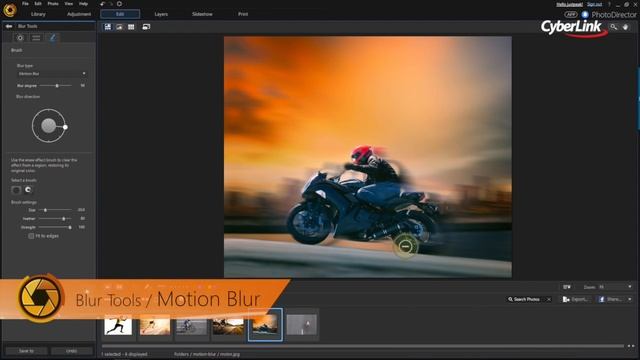The image size is (640, 360).
Task: Select the running silhouette thumbnail
Action: pyautogui.click(x=118, y=325)
